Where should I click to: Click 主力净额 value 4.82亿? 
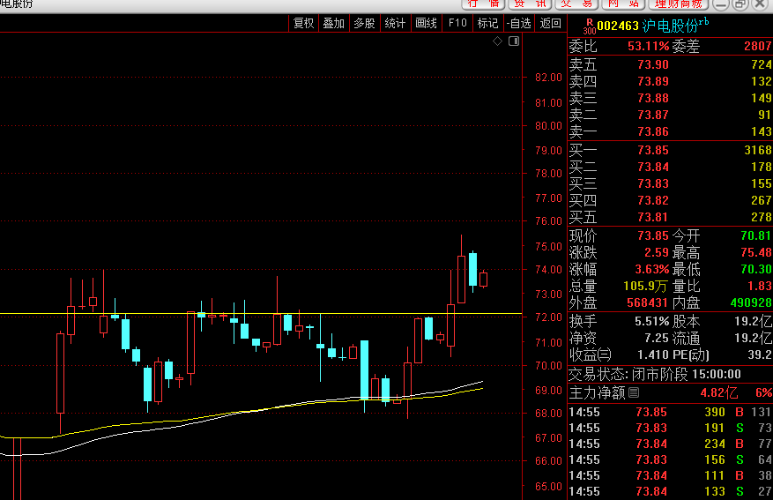pos(719,393)
